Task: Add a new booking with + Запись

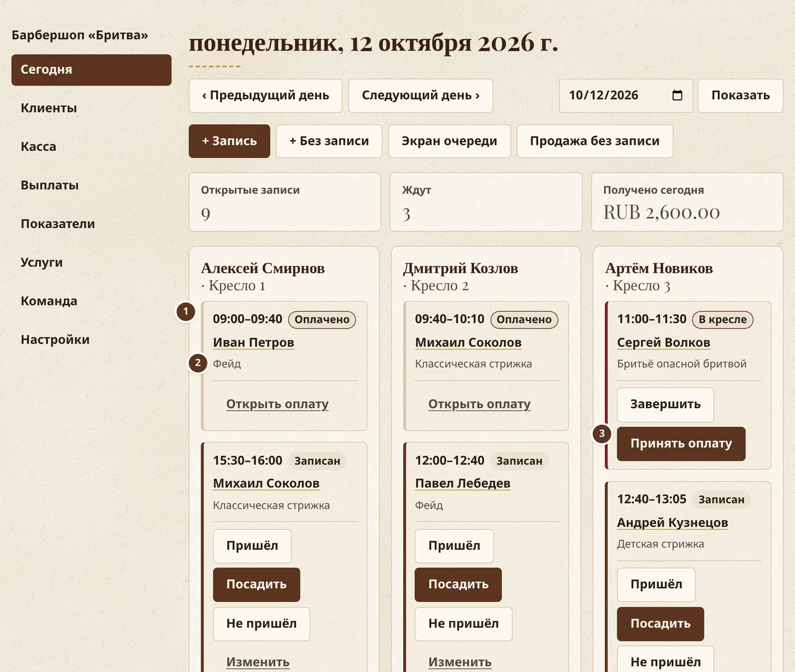Action: pos(229,141)
